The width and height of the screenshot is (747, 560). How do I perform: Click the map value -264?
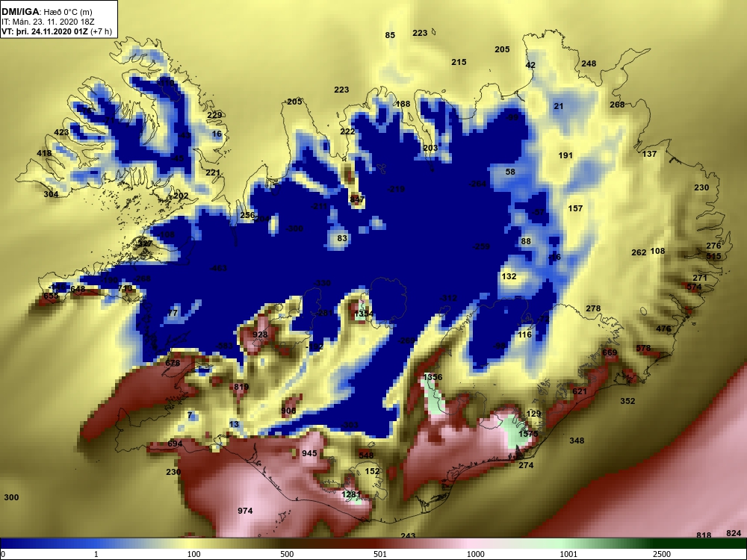pos(477,184)
